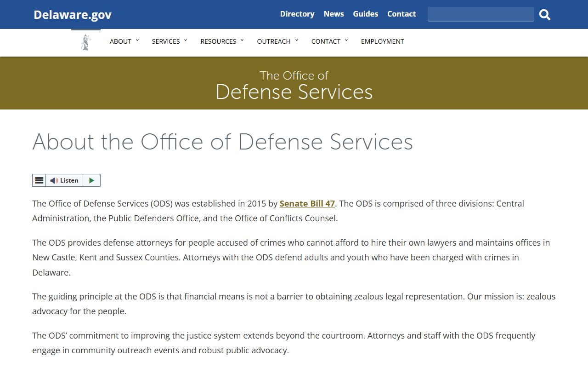The height and width of the screenshot is (368, 588).
Task: Open the News link in header
Action: click(x=334, y=14)
